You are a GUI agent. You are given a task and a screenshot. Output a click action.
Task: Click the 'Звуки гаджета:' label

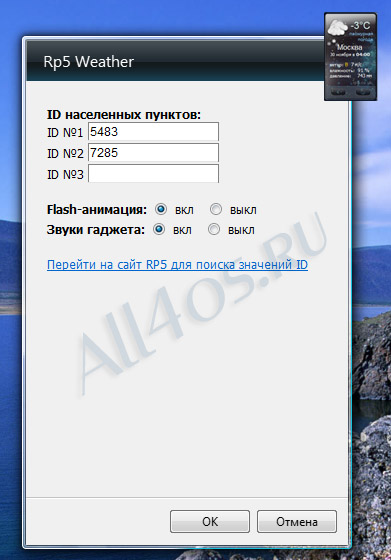coord(96,230)
